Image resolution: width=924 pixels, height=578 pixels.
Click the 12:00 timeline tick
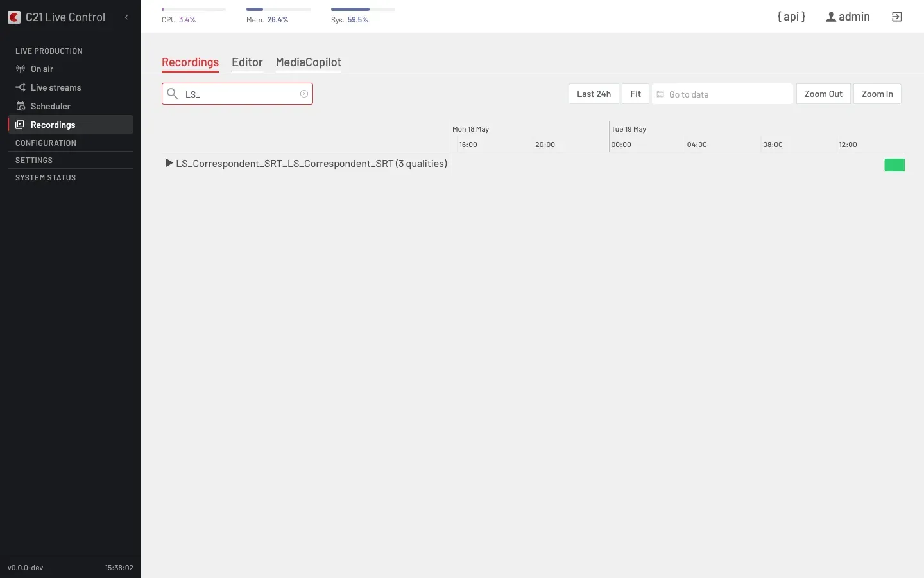point(848,144)
